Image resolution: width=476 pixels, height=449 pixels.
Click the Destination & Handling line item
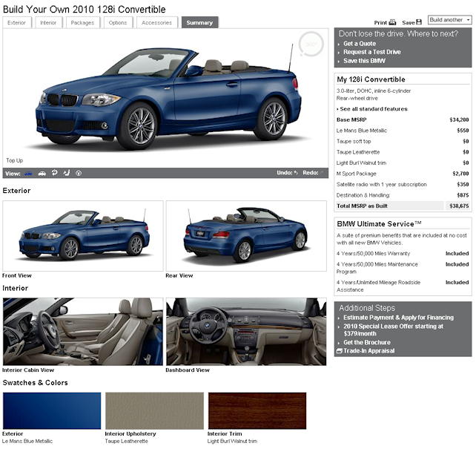tap(403, 195)
